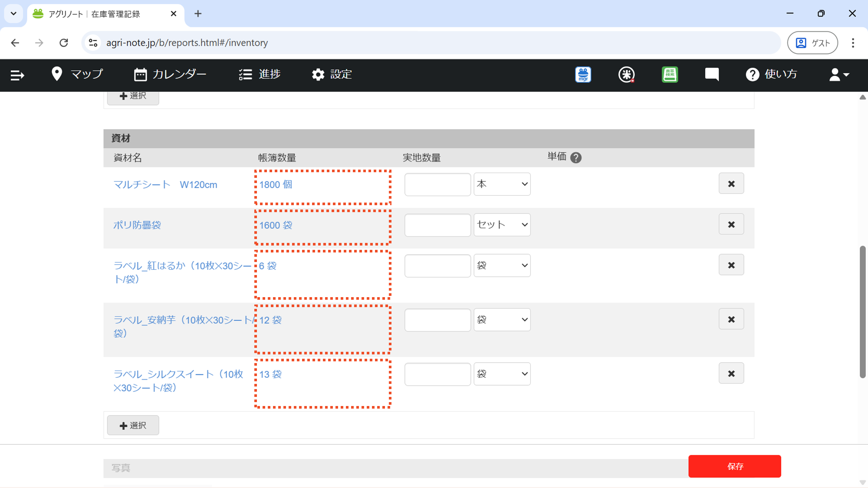868x488 pixels.
Task: Close the アグリノート tab
Action: pos(174,14)
